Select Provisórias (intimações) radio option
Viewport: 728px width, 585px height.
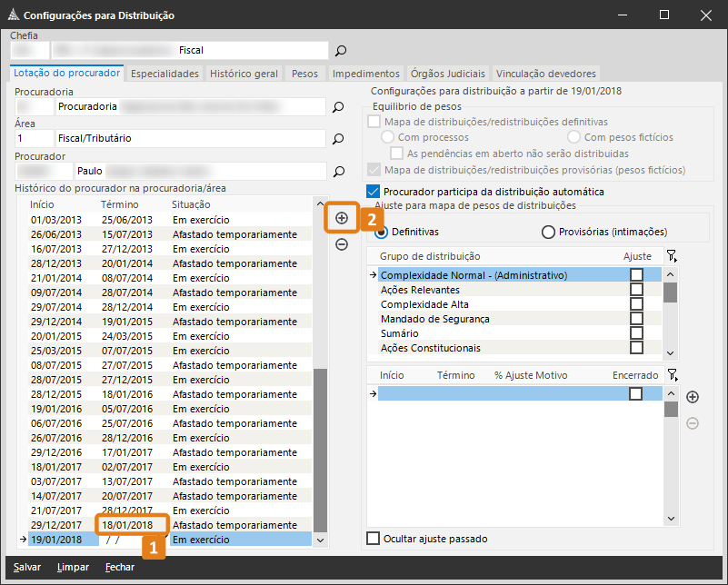pos(548,233)
